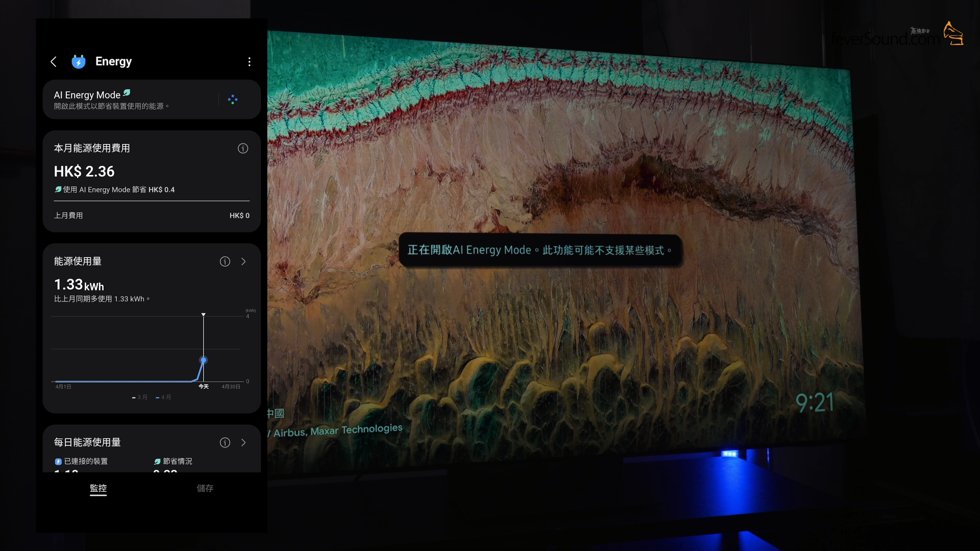Switch to the 監控 tab
The width and height of the screenshot is (980, 551).
click(98, 488)
